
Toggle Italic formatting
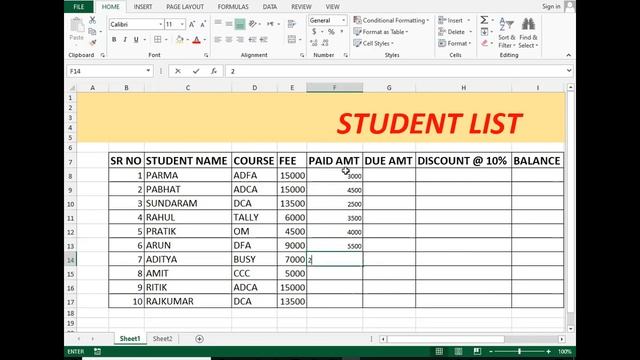[125, 40]
